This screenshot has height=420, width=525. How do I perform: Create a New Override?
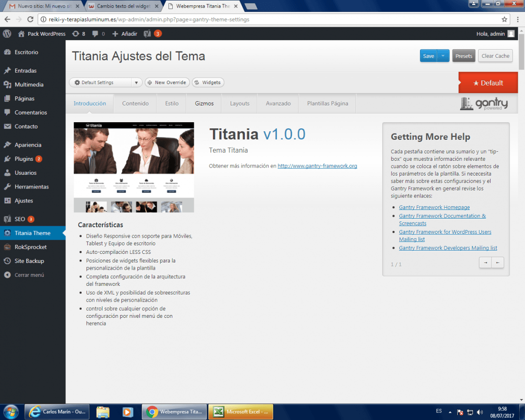167,83
